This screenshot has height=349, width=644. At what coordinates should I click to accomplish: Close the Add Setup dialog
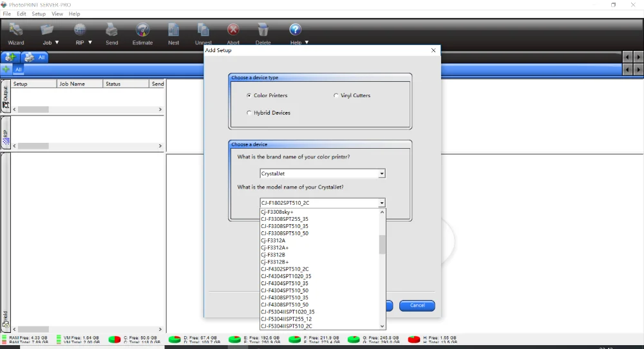[433, 50]
